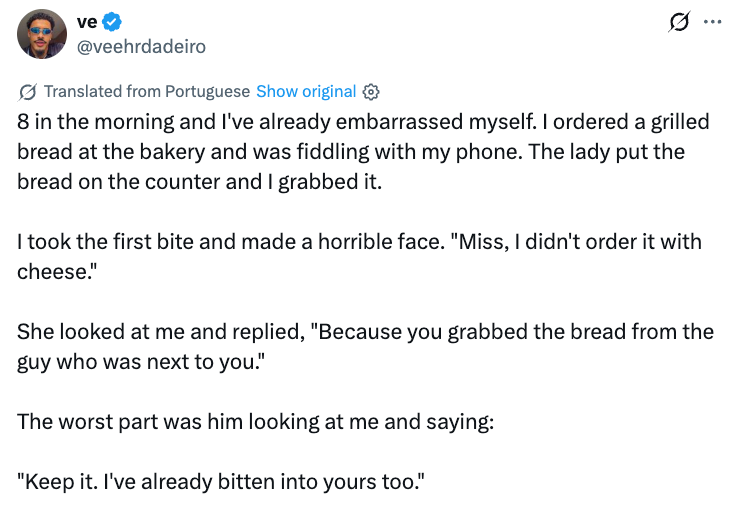The height and width of the screenshot is (514, 734).
Task: Open the user's profile avatar photo
Action: [42, 34]
